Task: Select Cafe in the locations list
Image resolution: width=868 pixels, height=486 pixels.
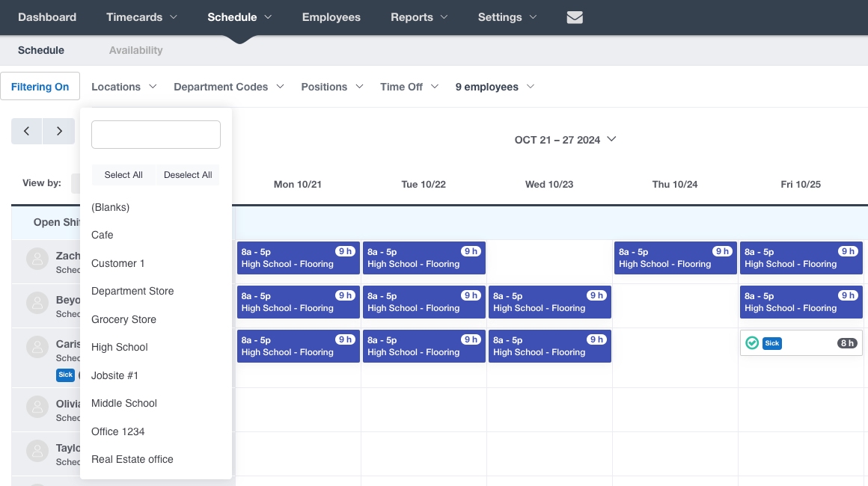Action: point(103,235)
